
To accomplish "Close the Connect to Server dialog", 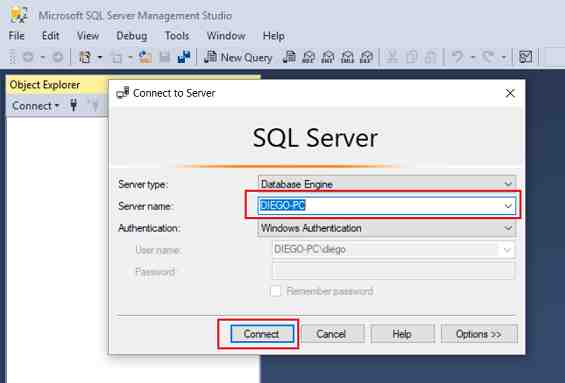I will 510,93.
